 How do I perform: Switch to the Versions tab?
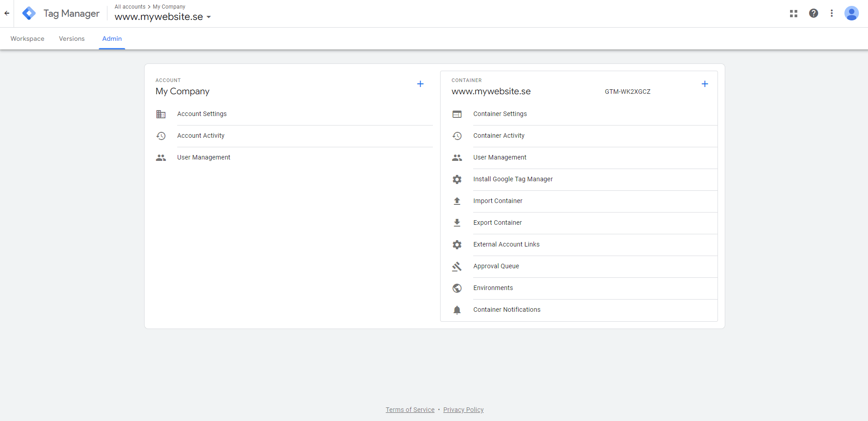72,39
